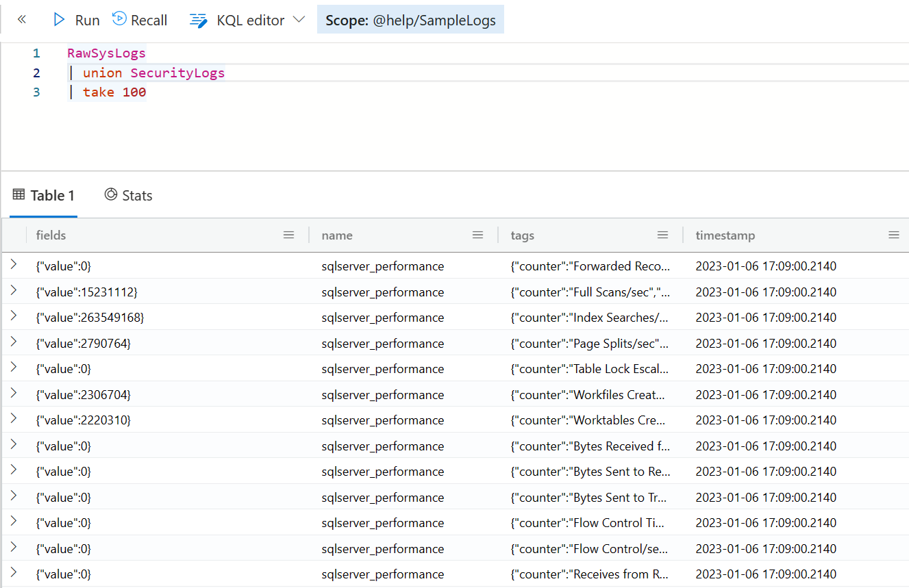Expand the row with value 15231112
Image resolution: width=909 pixels, height=588 pixels.
14,290
